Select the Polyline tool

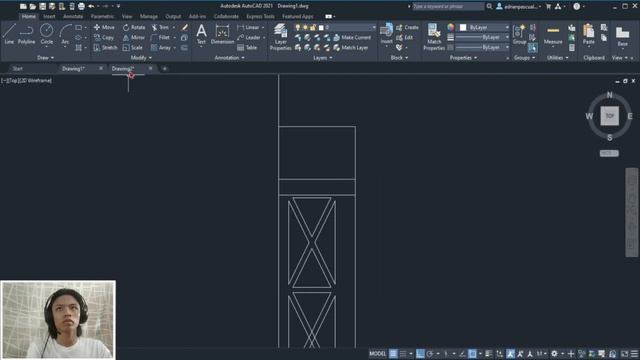tap(27, 33)
